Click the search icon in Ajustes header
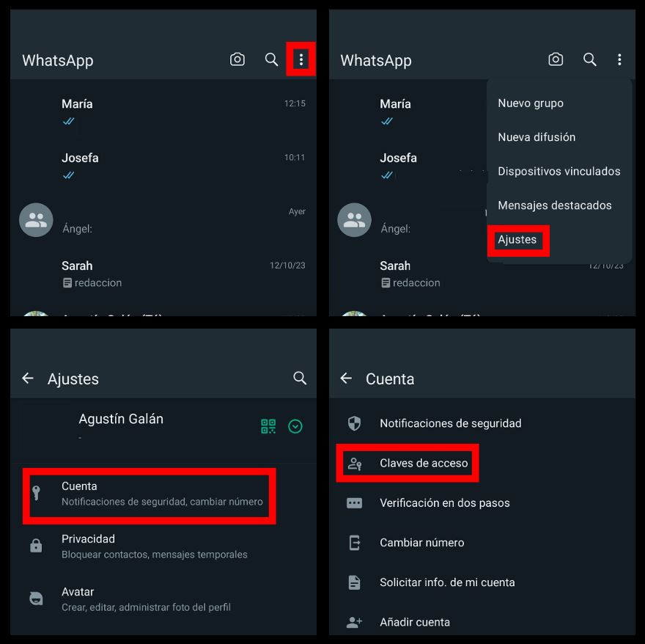 click(x=300, y=378)
